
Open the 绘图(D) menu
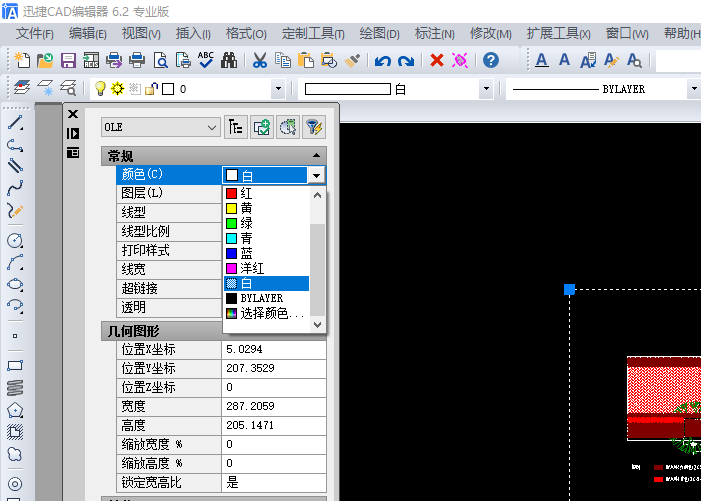point(379,34)
